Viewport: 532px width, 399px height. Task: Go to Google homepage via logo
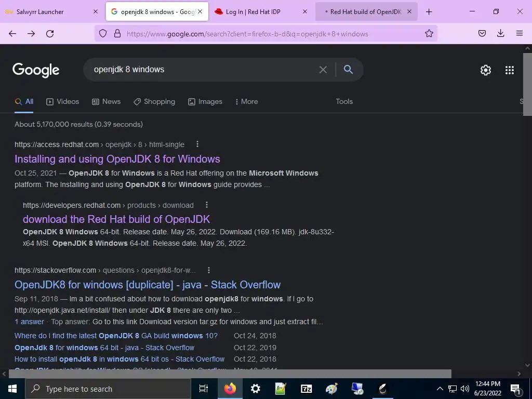pos(36,70)
